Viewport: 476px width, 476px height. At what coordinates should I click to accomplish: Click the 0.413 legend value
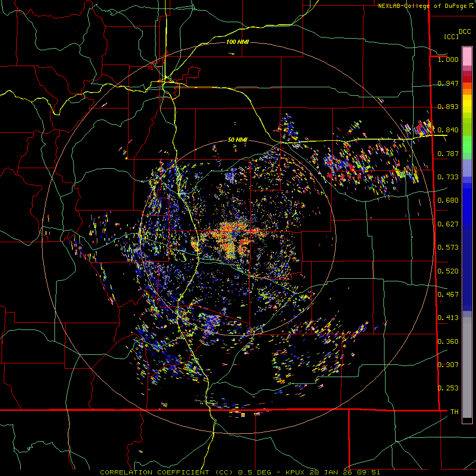448,317
